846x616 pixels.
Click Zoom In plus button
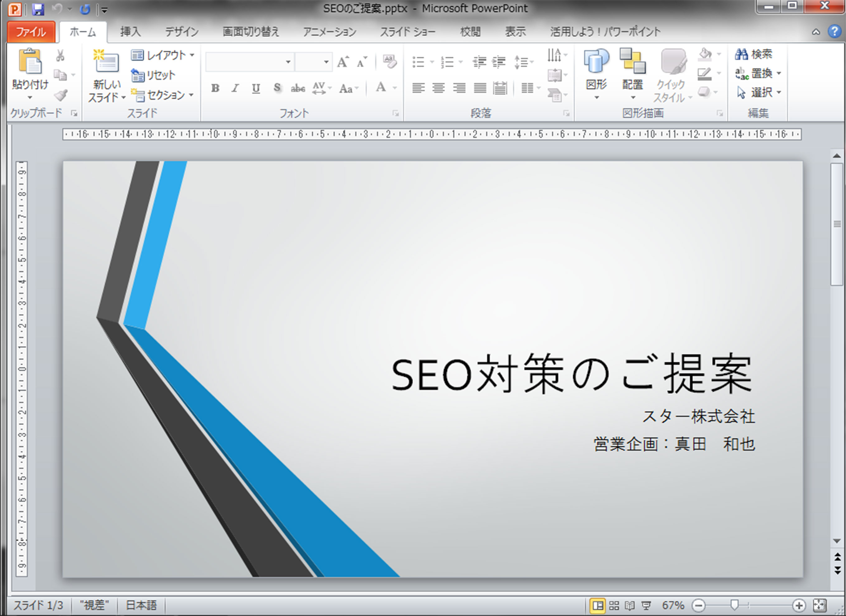pyautogui.click(x=798, y=605)
